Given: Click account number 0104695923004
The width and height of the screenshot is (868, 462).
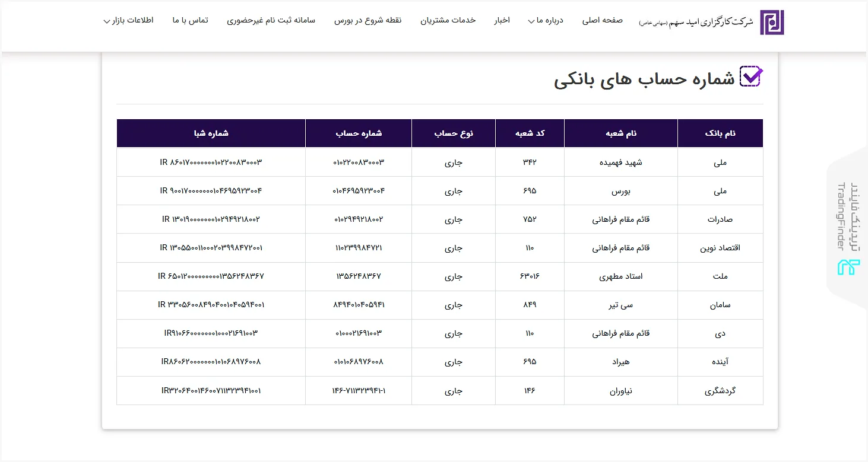Looking at the screenshot, I should tap(359, 191).
